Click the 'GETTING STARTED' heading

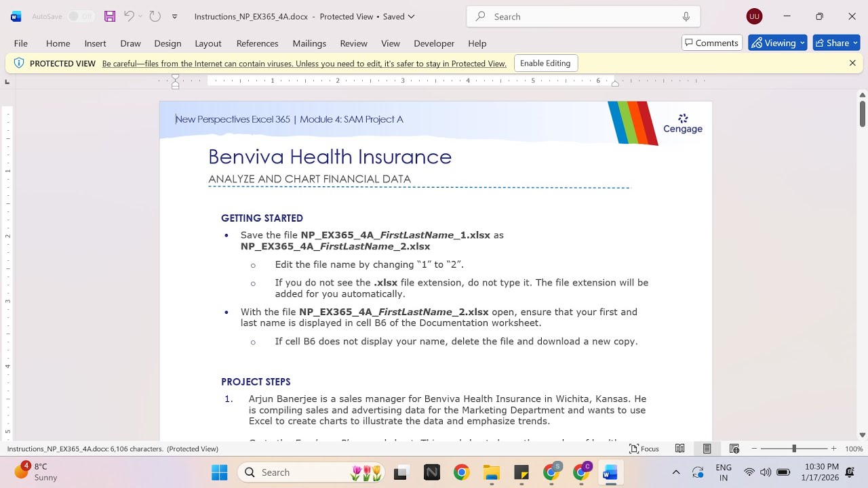click(x=262, y=218)
